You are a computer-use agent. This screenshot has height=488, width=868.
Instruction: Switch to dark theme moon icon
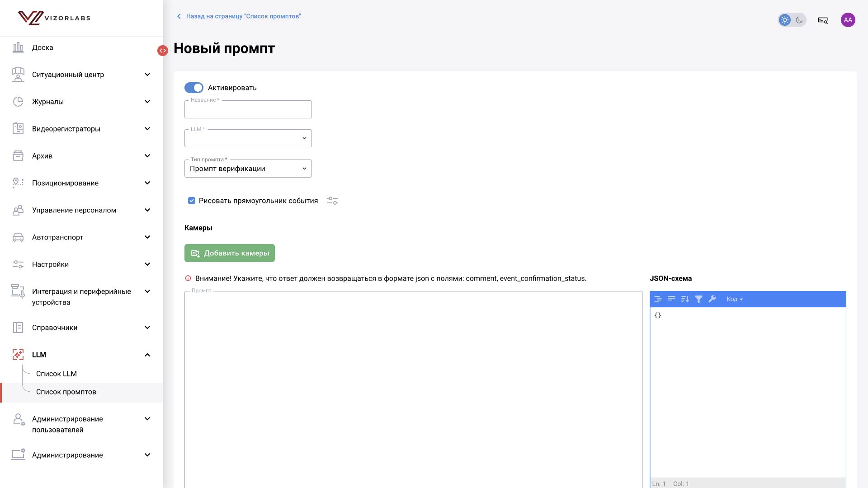tap(799, 20)
